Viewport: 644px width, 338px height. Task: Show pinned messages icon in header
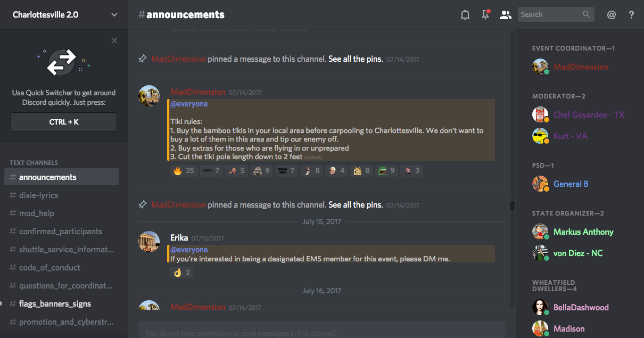click(485, 15)
